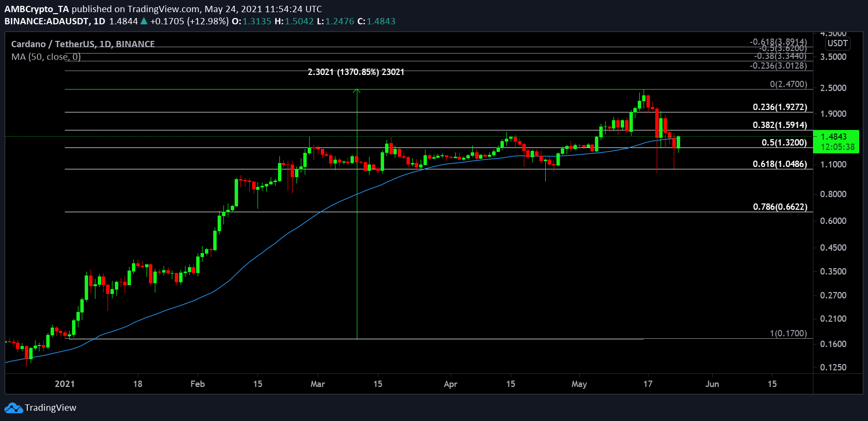The image size is (868, 421).
Task: Click the green arrowhead of the measurement line
Action: click(x=357, y=91)
